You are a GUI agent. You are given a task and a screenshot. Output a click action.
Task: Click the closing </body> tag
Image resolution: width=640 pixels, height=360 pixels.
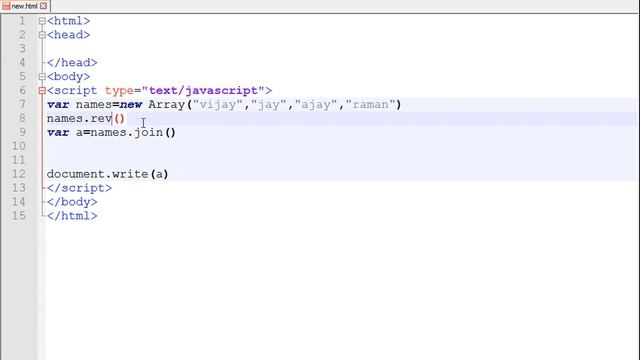click(x=72, y=202)
